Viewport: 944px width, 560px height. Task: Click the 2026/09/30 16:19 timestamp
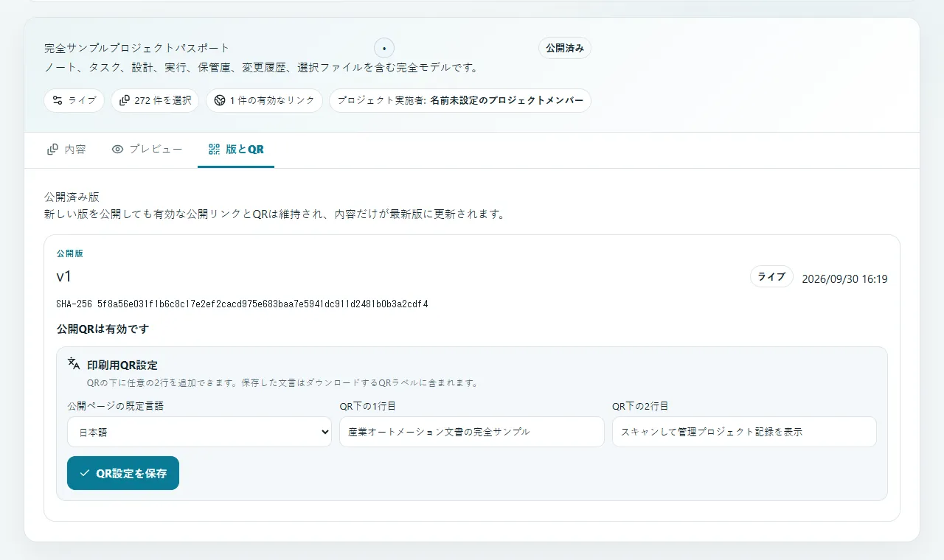point(844,279)
